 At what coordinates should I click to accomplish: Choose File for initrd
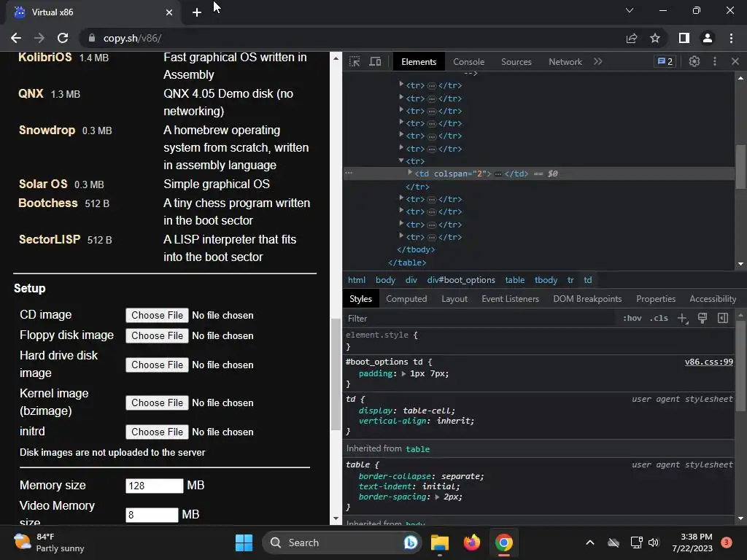[157, 432]
